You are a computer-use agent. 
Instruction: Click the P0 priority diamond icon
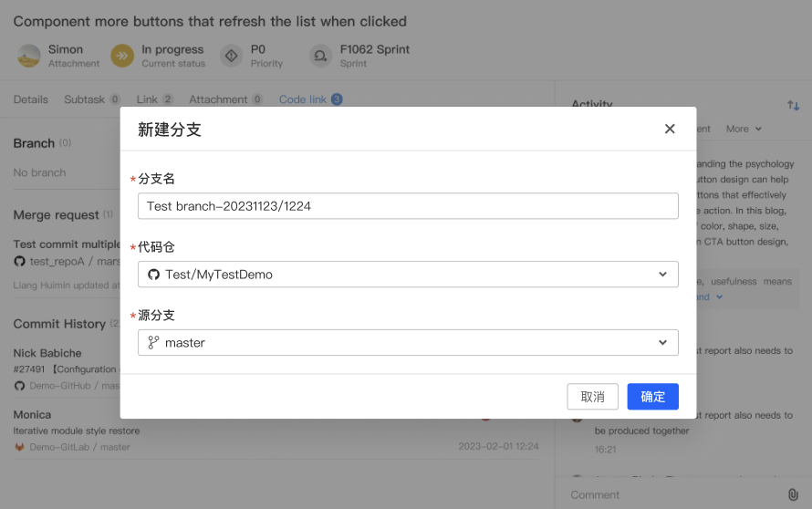[x=232, y=56]
